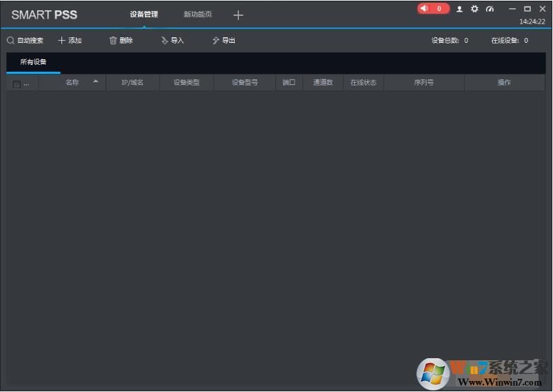The height and width of the screenshot is (392, 553).
Task: Select the 所有设备 tab
Action: click(33, 62)
